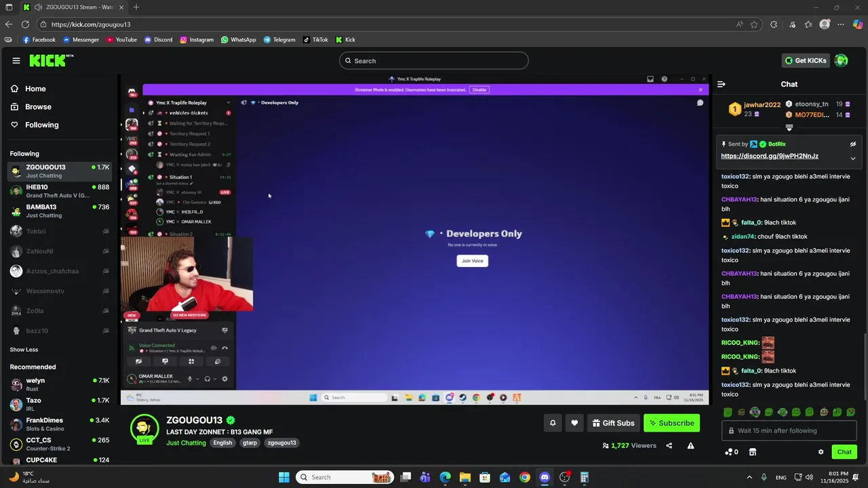
Task: Open Windows Start menu
Action: point(283,477)
